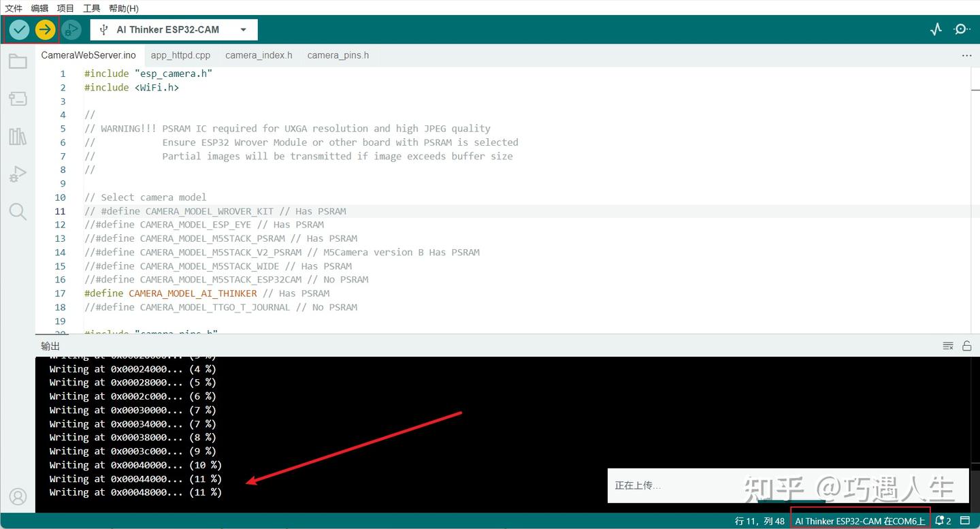980x529 pixels.
Task: Toggle the bottom panel visibility icon
Action: [x=966, y=520]
